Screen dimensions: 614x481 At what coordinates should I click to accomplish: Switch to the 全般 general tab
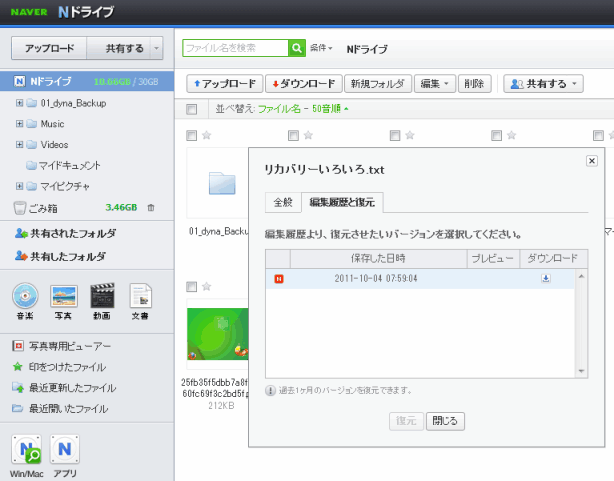click(283, 202)
